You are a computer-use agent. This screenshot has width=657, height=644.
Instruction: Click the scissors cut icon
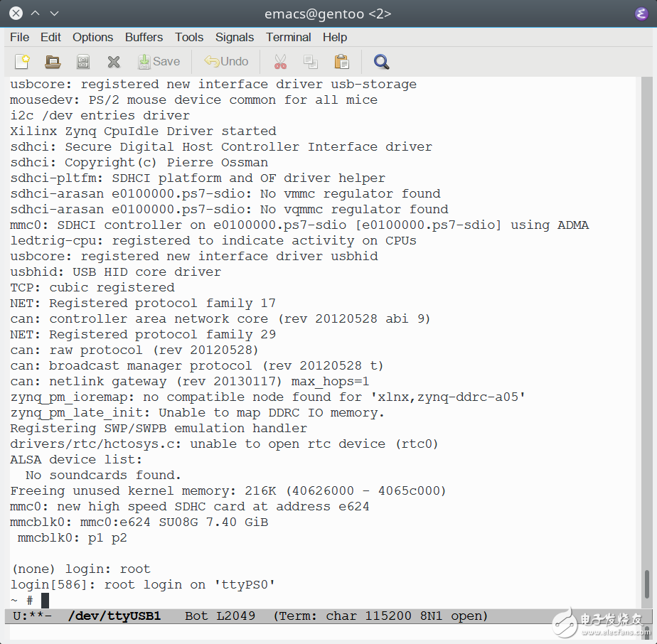[280, 62]
